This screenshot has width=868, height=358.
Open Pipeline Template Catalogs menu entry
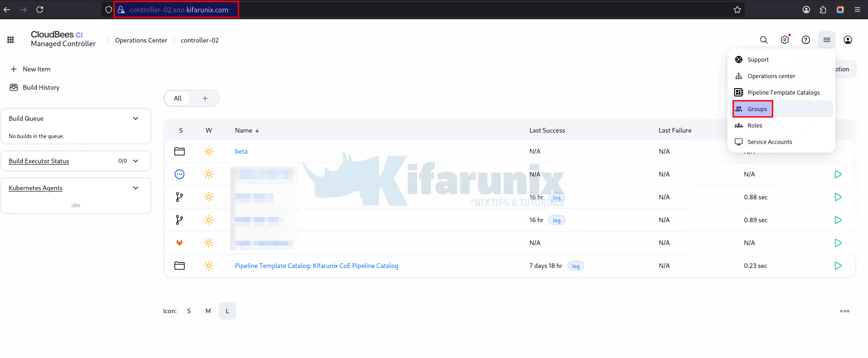(x=781, y=92)
